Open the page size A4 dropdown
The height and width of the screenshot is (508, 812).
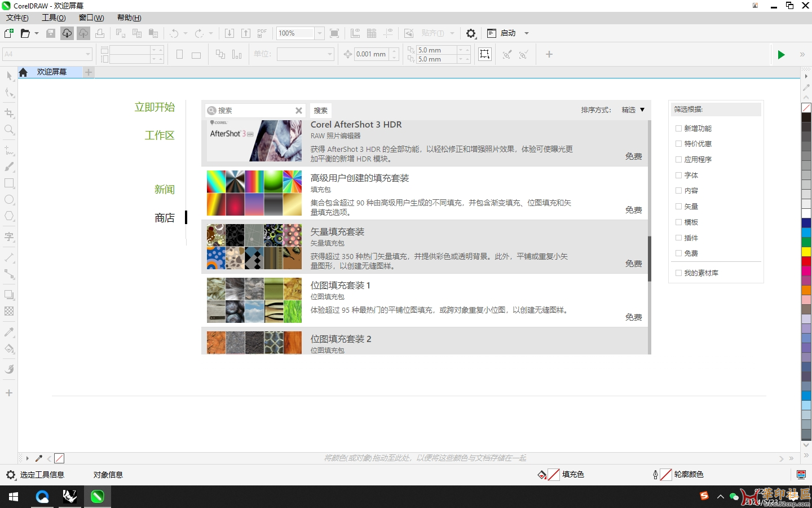point(88,54)
